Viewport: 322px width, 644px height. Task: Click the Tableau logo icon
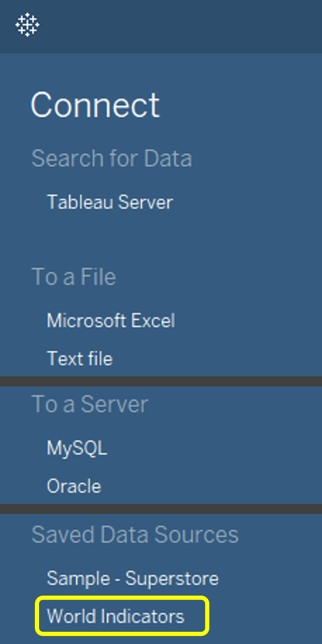click(x=27, y=25)
